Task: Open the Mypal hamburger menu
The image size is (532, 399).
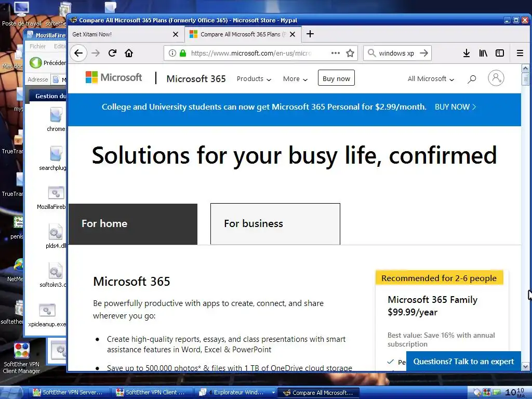Action: point(520,53)
